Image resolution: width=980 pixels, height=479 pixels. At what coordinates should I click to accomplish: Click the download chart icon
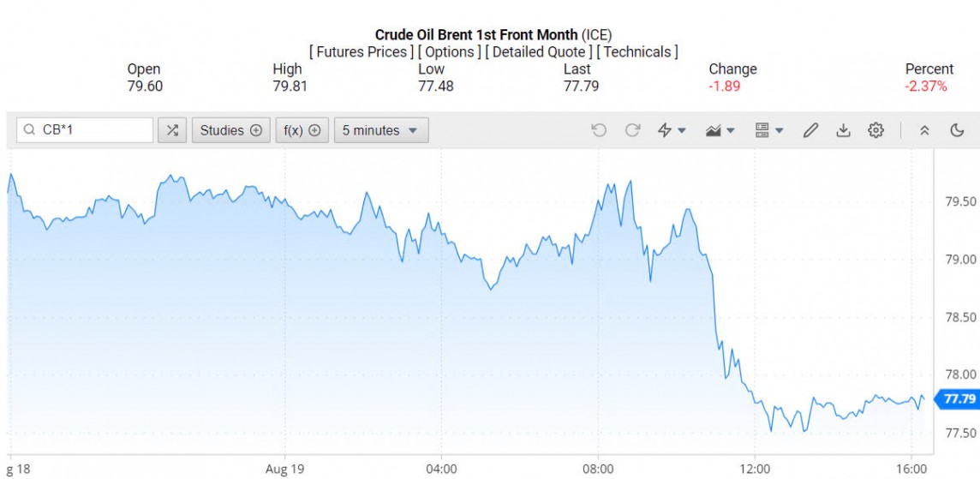click(x=843, y=130)
